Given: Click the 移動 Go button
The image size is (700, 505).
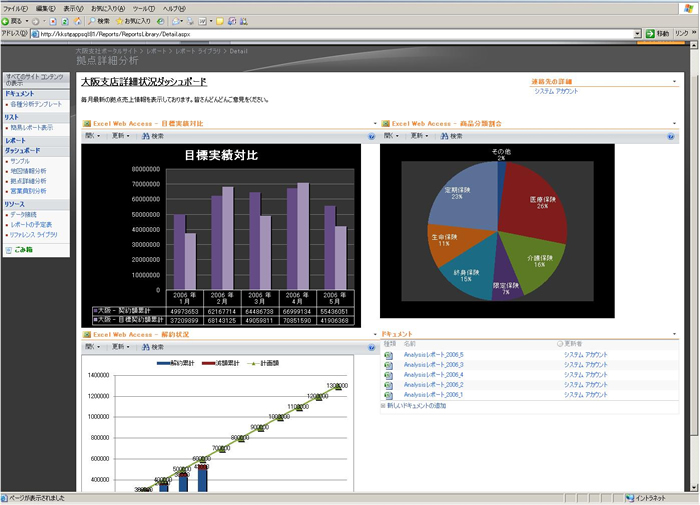Looking at the screenshot, I should pos(658,34).
